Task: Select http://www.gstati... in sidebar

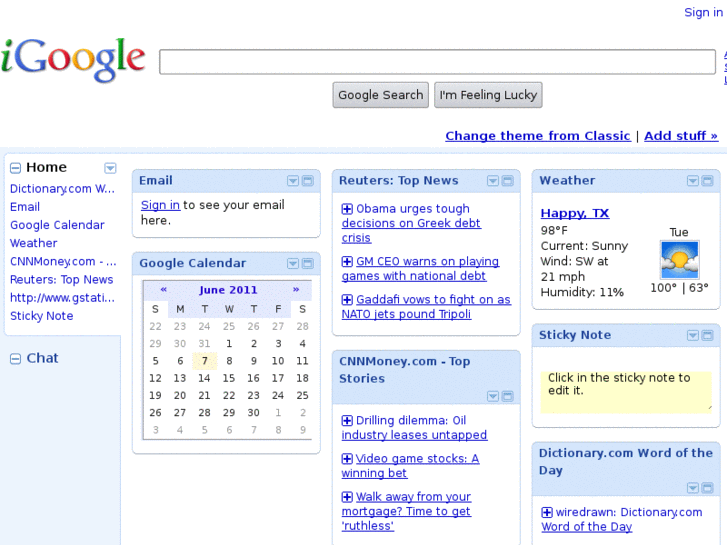Action: [62, 298]
